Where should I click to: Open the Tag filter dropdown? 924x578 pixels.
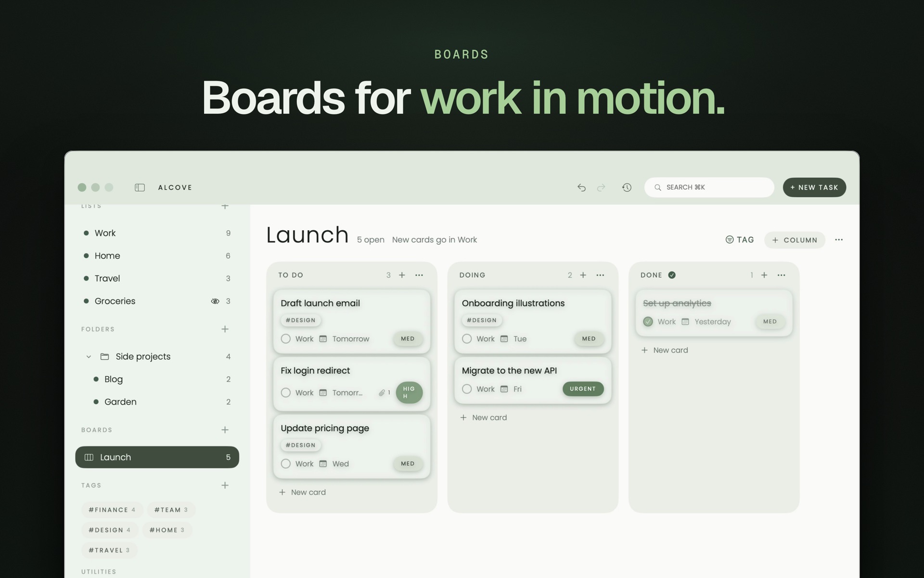(740, 240)
